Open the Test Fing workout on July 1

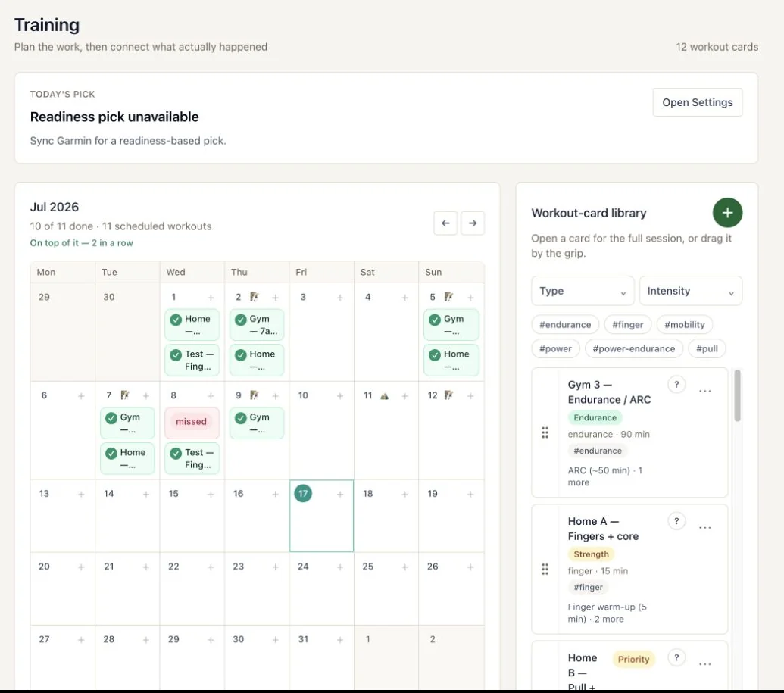(192, 360)
